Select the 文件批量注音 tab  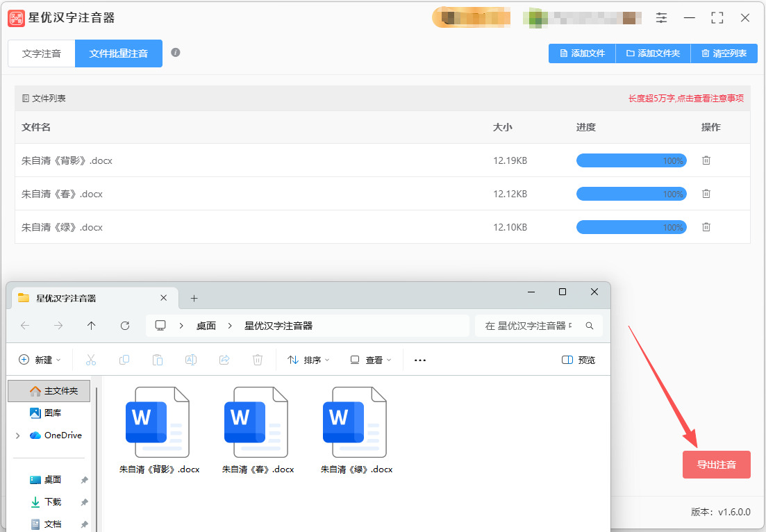(x=119, y=53)
